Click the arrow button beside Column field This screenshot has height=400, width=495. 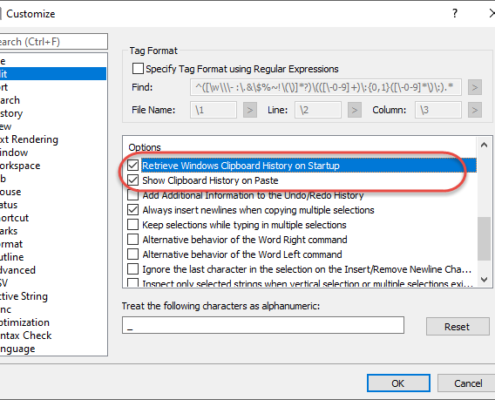click(475, 110)
